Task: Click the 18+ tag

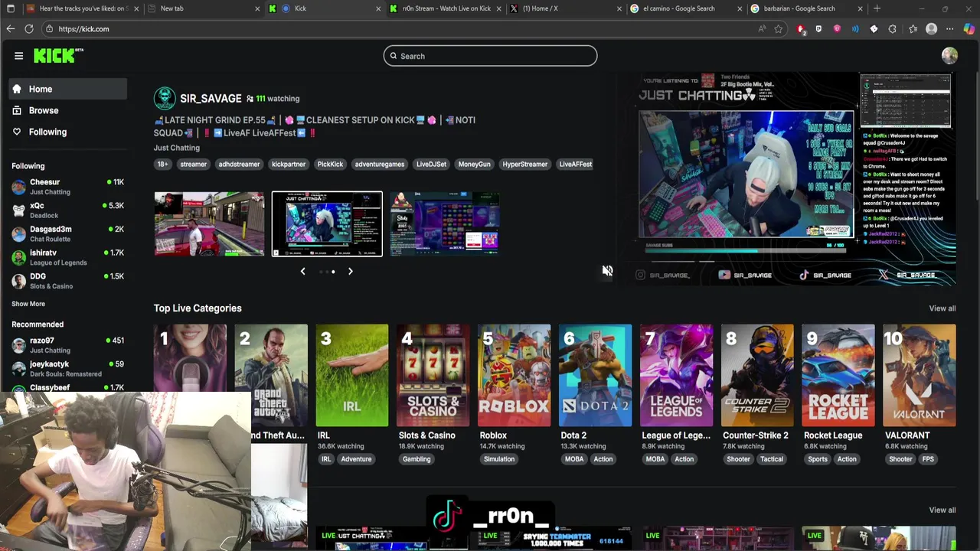Action: [162, 164]
